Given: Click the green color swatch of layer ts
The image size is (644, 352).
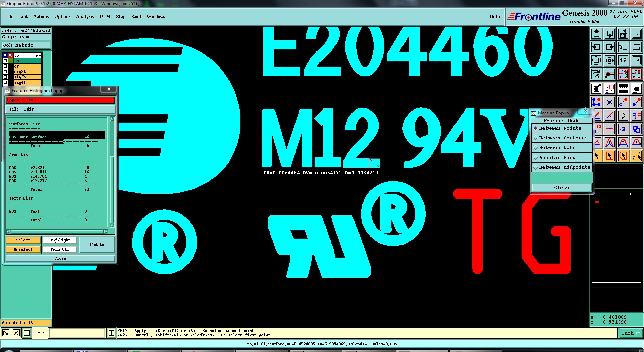Looking at the screenshot, I should [x=11, y=61].
